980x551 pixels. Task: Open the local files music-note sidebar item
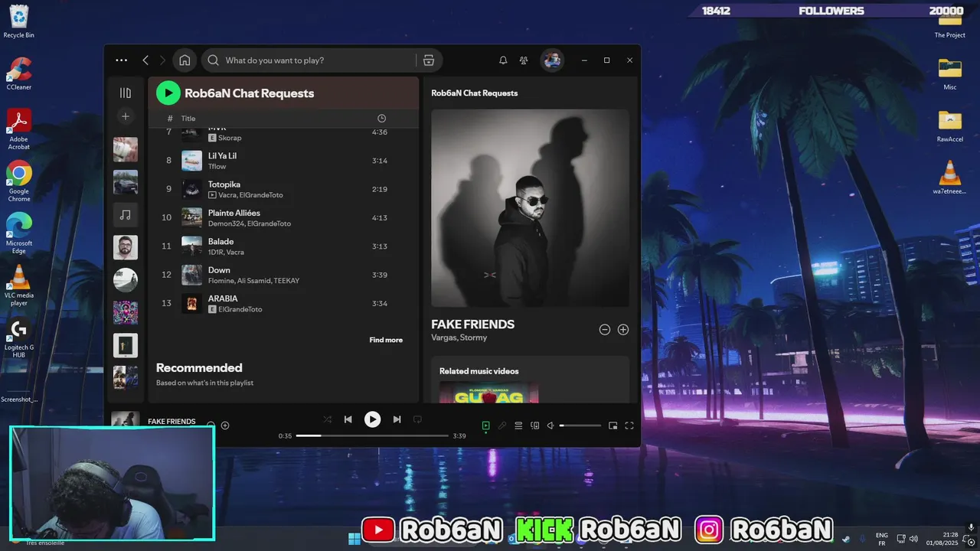click(x=126, y=215)
